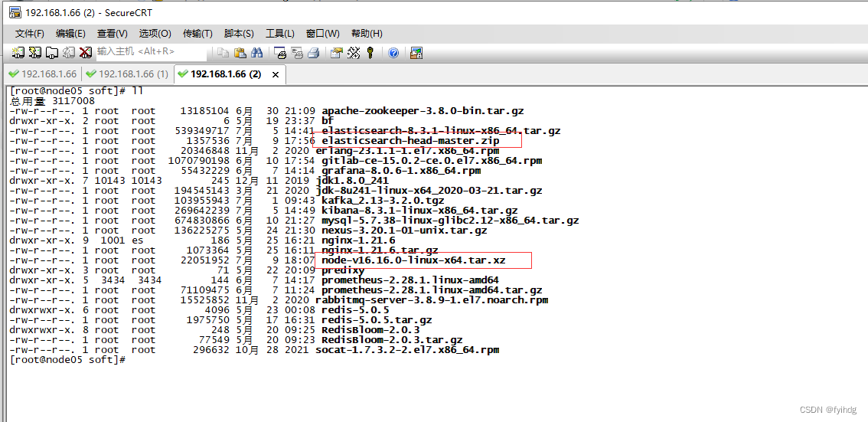Screen dimensions: 868x422
Task: Open the 帮助(H) menu
Action: click(367, 33)
